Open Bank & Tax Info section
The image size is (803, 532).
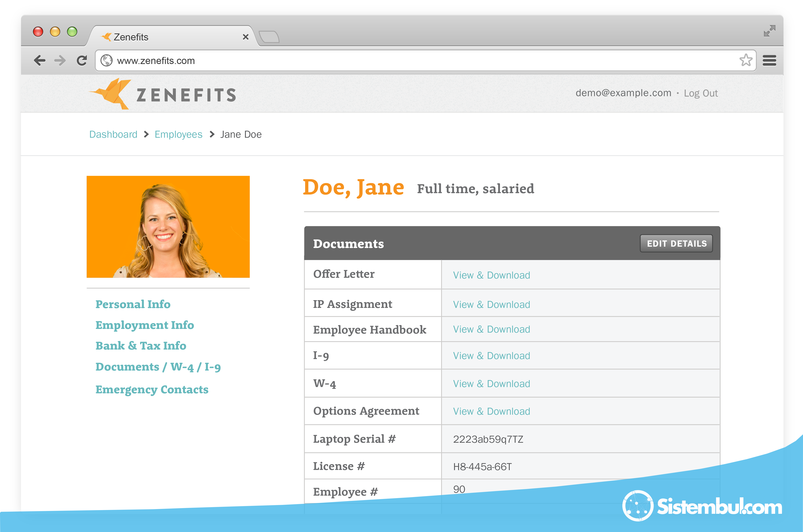pos(141,346)
